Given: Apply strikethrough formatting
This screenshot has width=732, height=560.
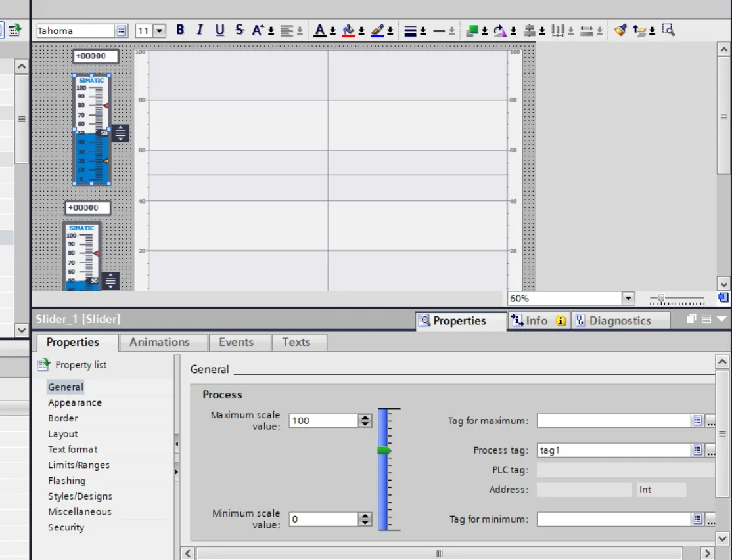Looking at the screenshot, I should pyautogui.click(x=239, y=30).
